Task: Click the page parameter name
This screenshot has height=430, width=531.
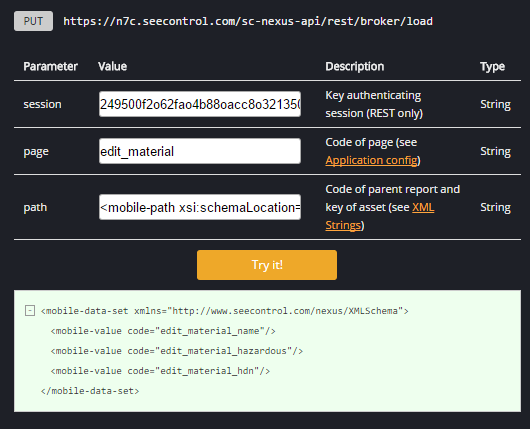Action: (36, 151)
